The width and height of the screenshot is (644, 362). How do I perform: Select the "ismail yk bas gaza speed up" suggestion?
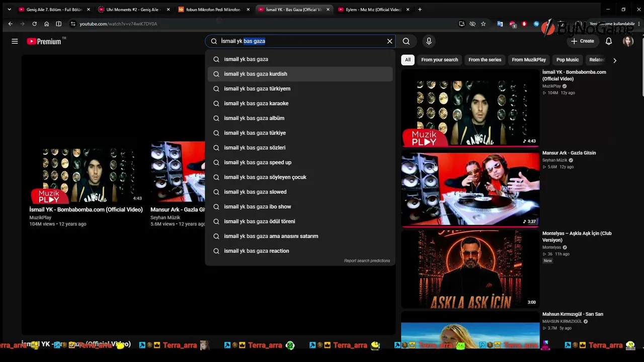point(300,162)
